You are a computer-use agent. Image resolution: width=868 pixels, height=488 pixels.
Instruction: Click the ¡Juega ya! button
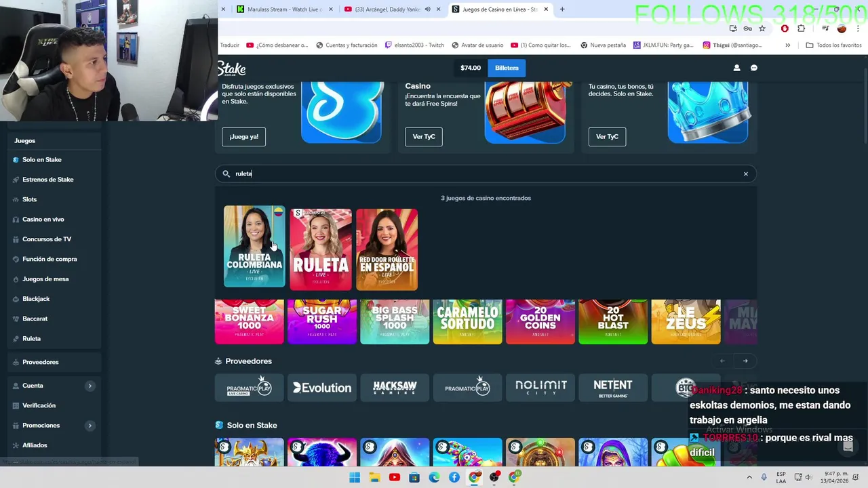[x=243, y=136]
